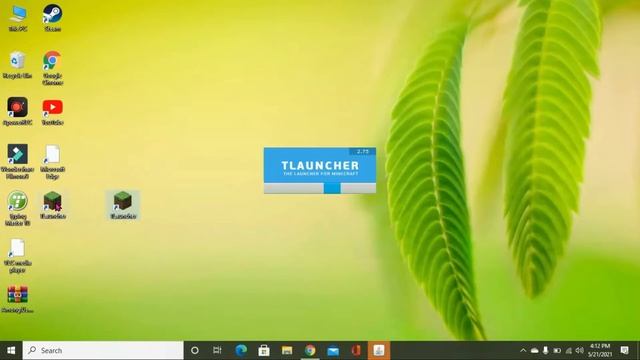The image size is (640, 360).
Task: Select the Typing Master 10 shortcut
Action: tap(17, 209)
